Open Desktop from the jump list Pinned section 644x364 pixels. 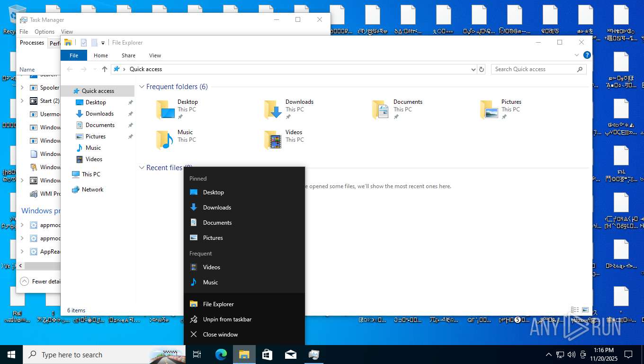(244, 192)
